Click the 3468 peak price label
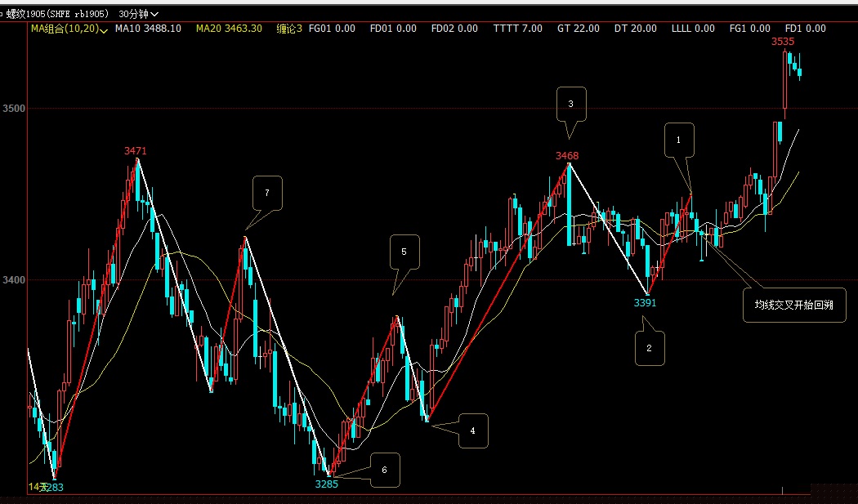This screenshot has height=504, width=858. click(x=567, y=156)
